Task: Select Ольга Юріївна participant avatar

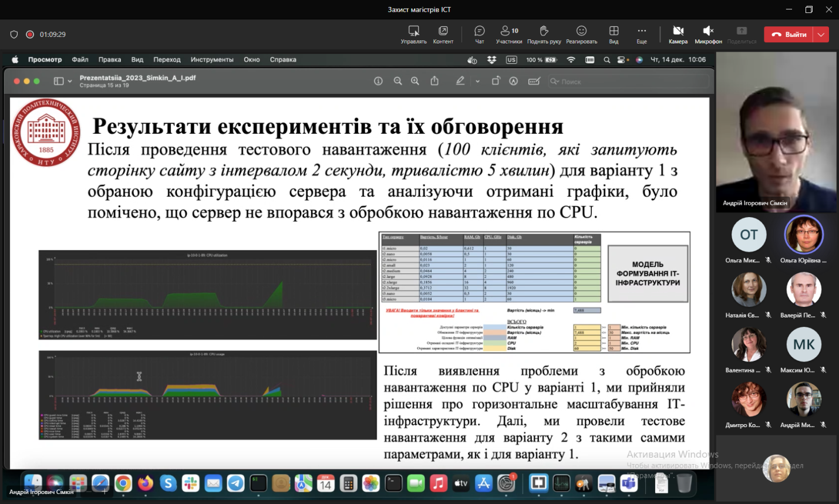Action: [803, 235]
